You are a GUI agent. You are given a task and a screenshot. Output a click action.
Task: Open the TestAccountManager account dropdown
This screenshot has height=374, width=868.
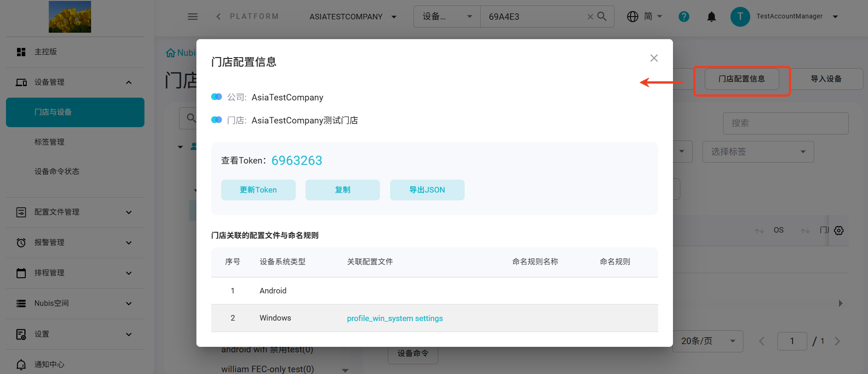pyautogui.click(x=835, y=17)
